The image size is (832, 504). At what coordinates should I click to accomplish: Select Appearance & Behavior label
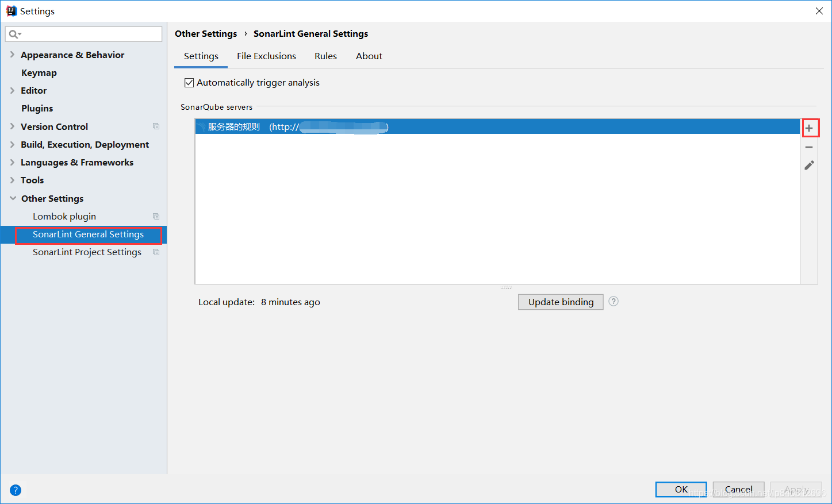point(72,55)
